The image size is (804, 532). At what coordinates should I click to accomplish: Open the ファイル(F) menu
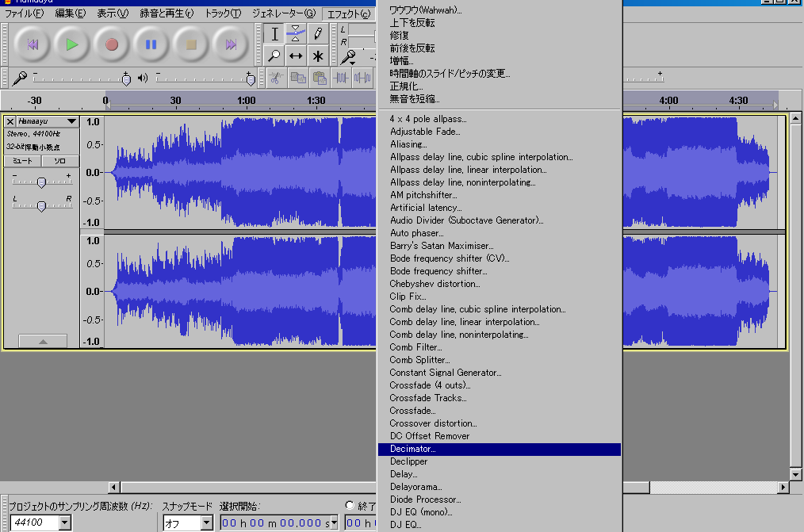click(x=24, y=13)
